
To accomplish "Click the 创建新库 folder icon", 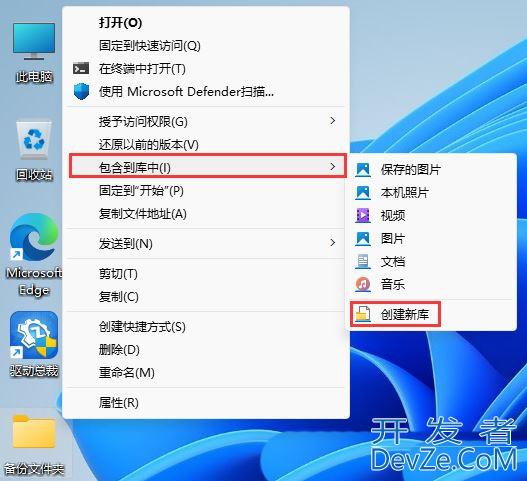I will pos(363,314).
